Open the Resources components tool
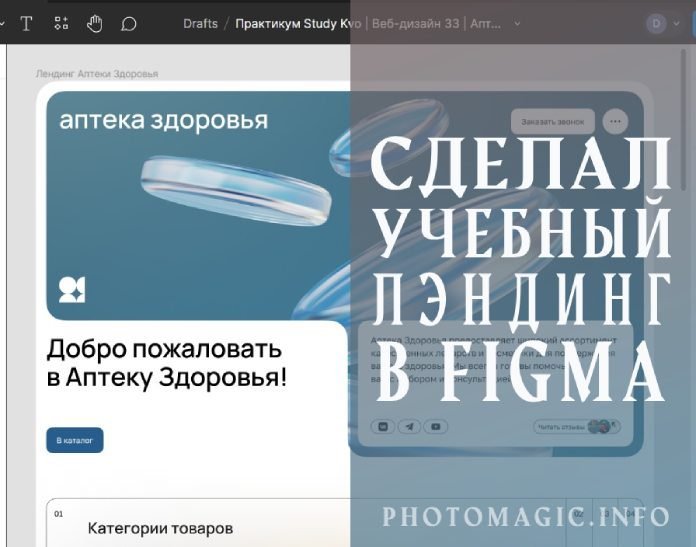Screen dimensions: 696x547 [61, 24]
